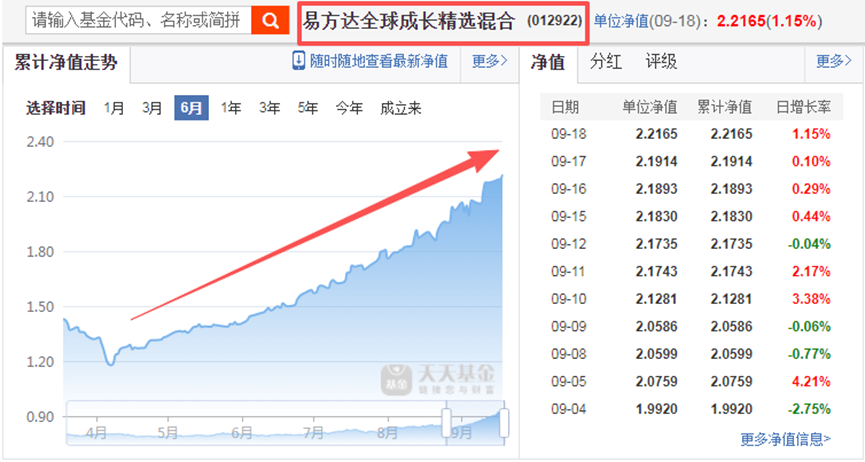The height and width of the screenshot is (462, 865).
Task: Click the right handle of chart range slider
Action: click(503, 423)
